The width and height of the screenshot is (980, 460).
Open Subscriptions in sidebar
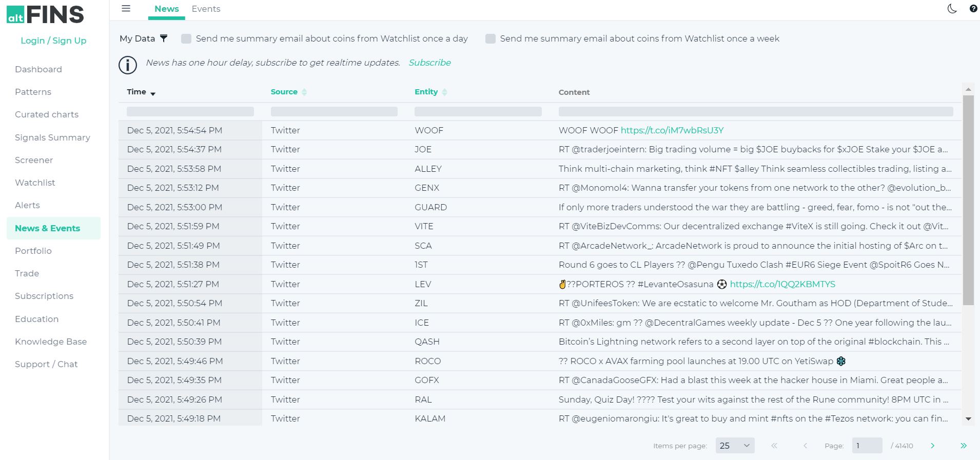(x=44, y=296)
